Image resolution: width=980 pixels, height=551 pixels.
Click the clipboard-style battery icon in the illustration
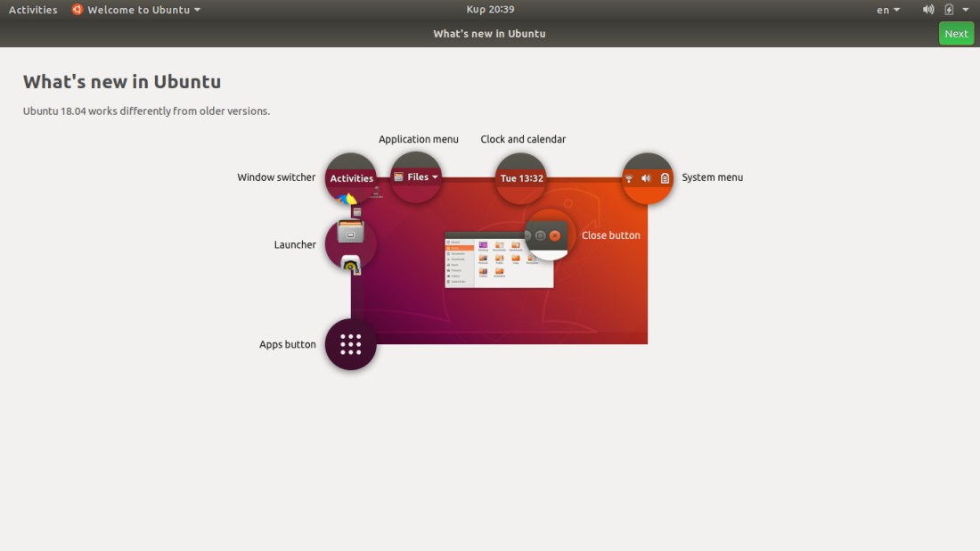tap(665, 178)
